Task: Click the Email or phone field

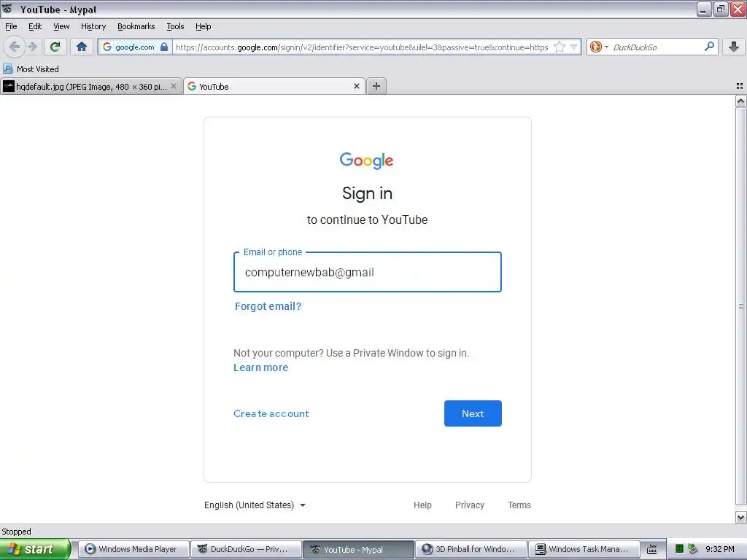Action: click(368, 273)
